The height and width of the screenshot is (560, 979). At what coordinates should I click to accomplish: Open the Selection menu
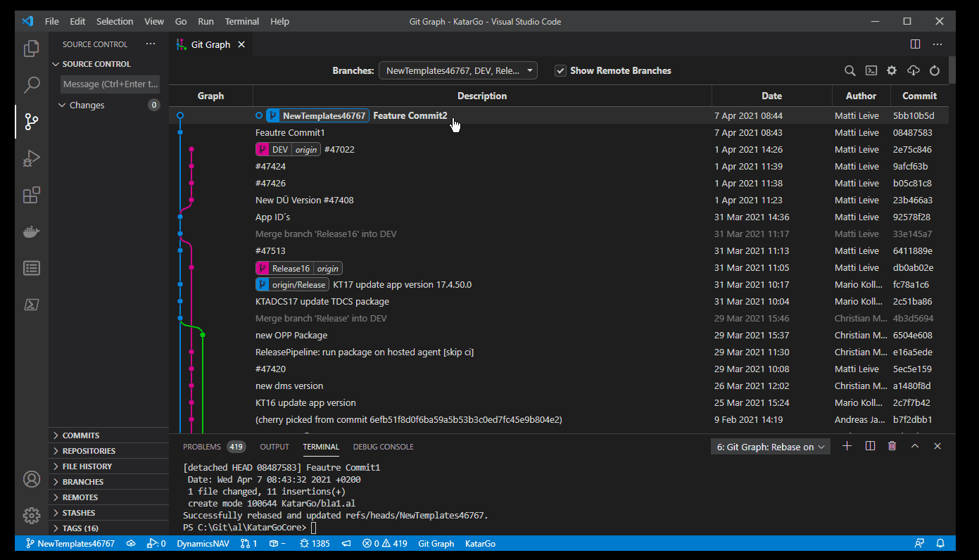point(115,21)
